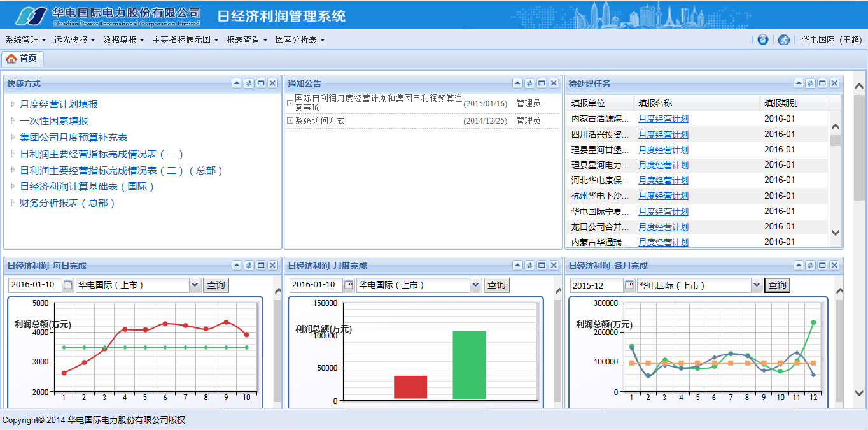Open company dropdown in 月度完成 panel
The image size is (868, 430).
point(475,285)
